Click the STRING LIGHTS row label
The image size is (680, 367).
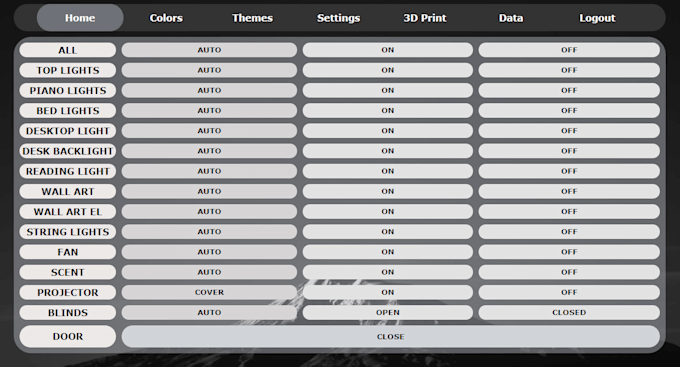[68, 231]
